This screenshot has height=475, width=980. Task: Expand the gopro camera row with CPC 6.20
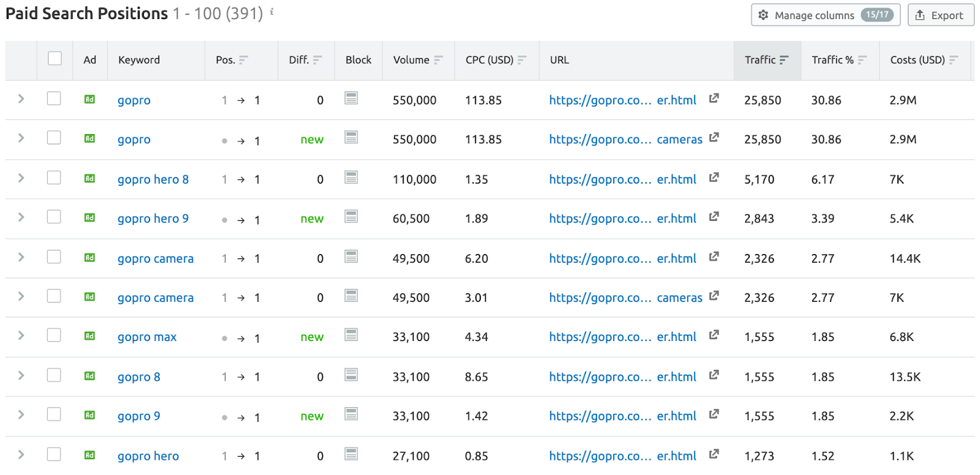[x=21, y=256]
